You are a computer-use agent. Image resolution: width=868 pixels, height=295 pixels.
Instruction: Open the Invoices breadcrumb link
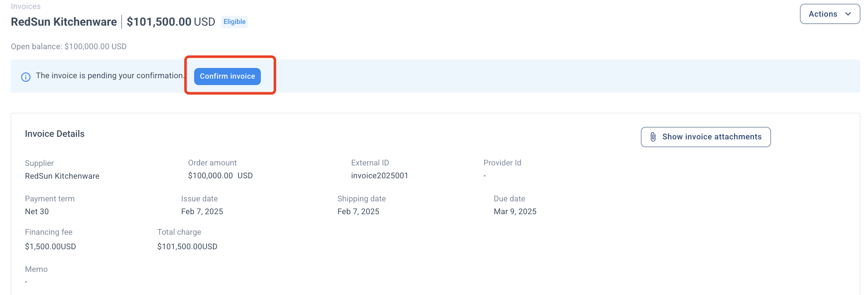(26, 6)
